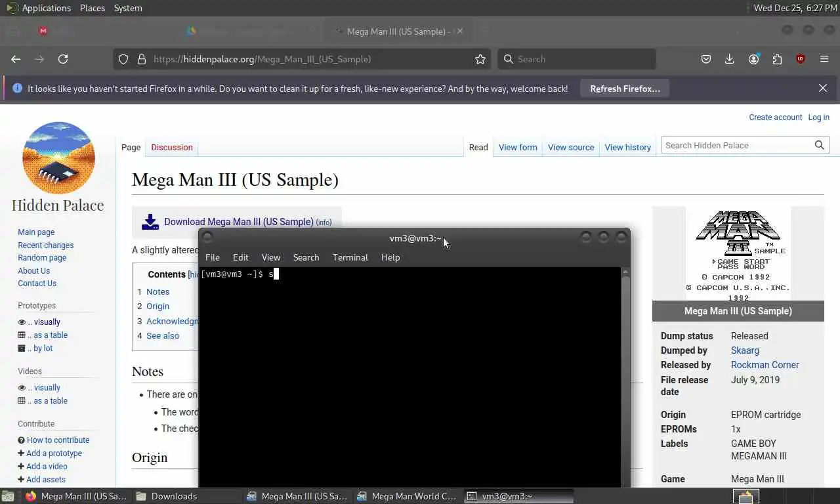View Videos as a table link
Viewport: 840px width, 504px height.
tap(48, 401)
